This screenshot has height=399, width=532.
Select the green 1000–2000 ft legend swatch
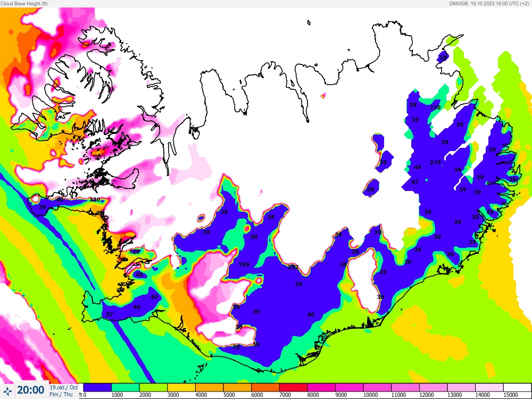126,387
